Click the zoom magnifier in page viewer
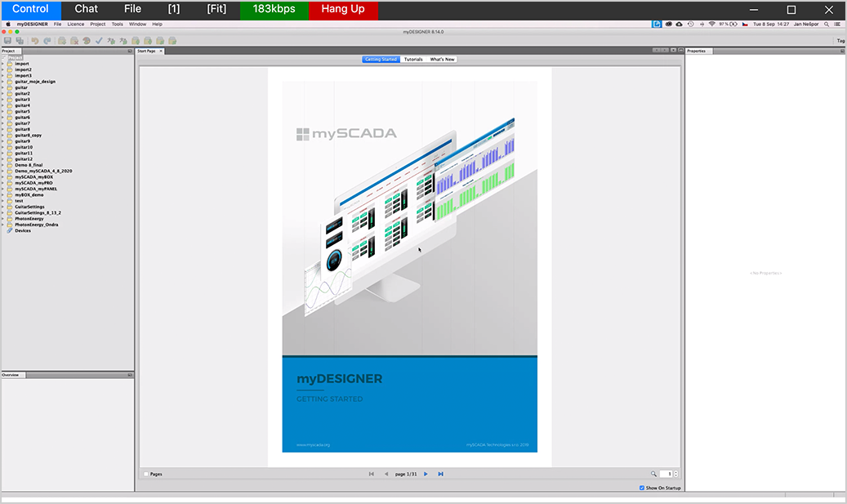The height and width of the screenshot is (504, 847). click(653, 474)
